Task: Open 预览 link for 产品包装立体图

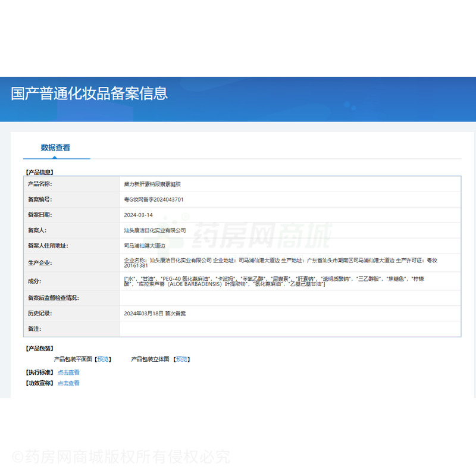Action: (x=181, y=359)
